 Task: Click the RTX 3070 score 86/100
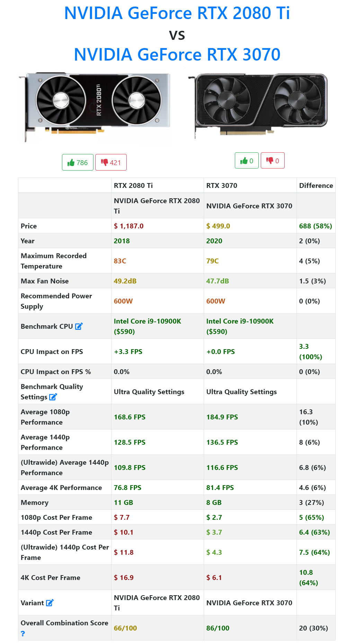click(x=218, y=628)
